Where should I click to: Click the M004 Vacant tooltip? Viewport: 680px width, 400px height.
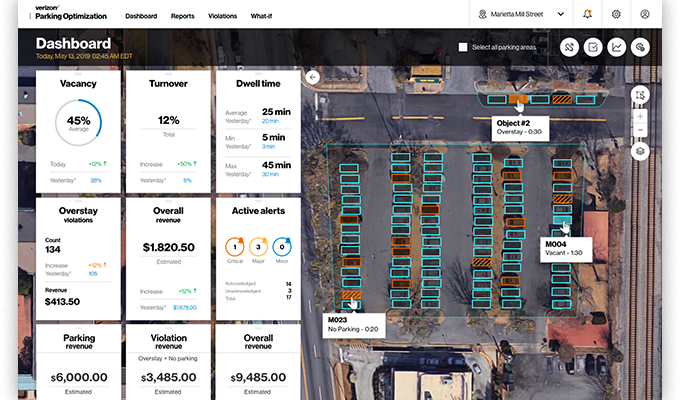tap(566, 249)
